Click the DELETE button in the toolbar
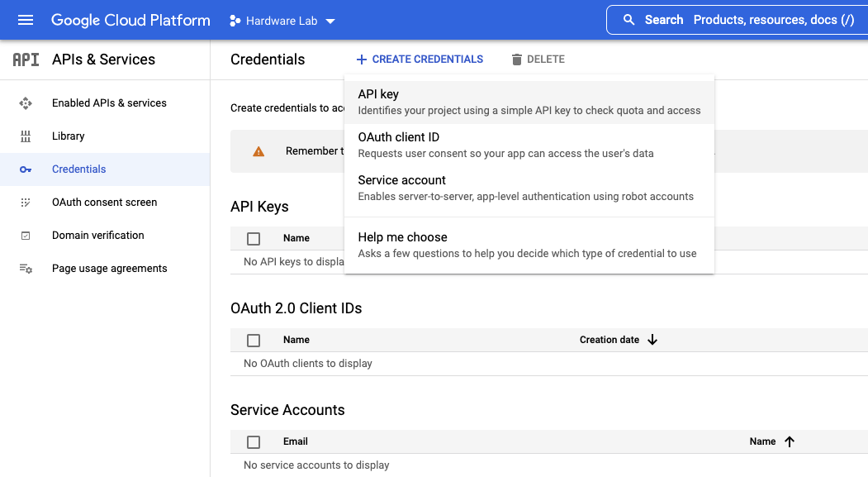Viewport: 868px width, 477px height. [x=538, y=59]
